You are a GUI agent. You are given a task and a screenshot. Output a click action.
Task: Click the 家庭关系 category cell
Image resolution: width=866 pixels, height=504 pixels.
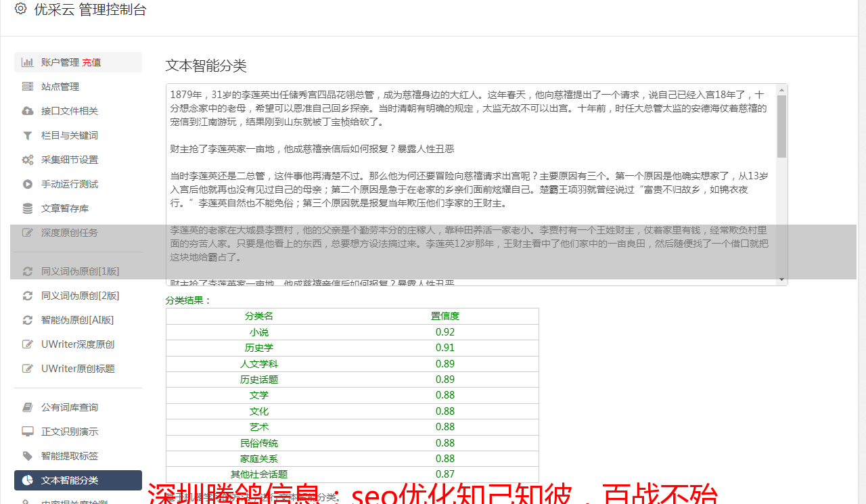click(x=259, y=459)
